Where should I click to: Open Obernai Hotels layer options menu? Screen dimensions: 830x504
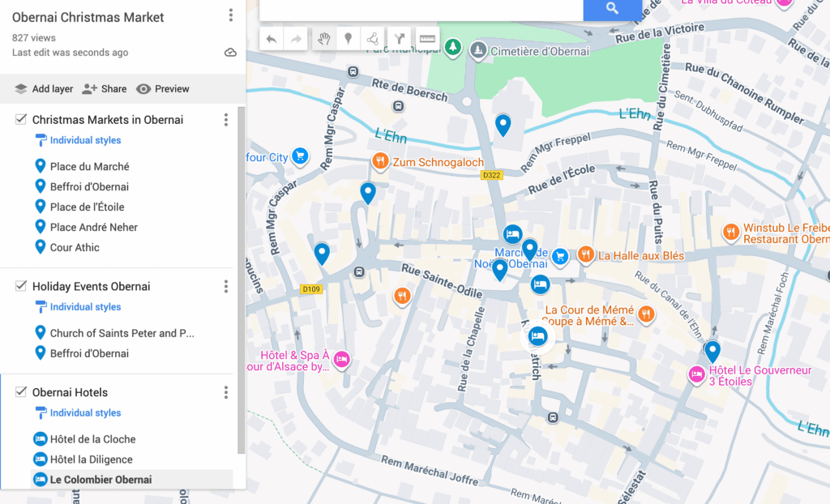pyautogui.click(x=226, y=392)
